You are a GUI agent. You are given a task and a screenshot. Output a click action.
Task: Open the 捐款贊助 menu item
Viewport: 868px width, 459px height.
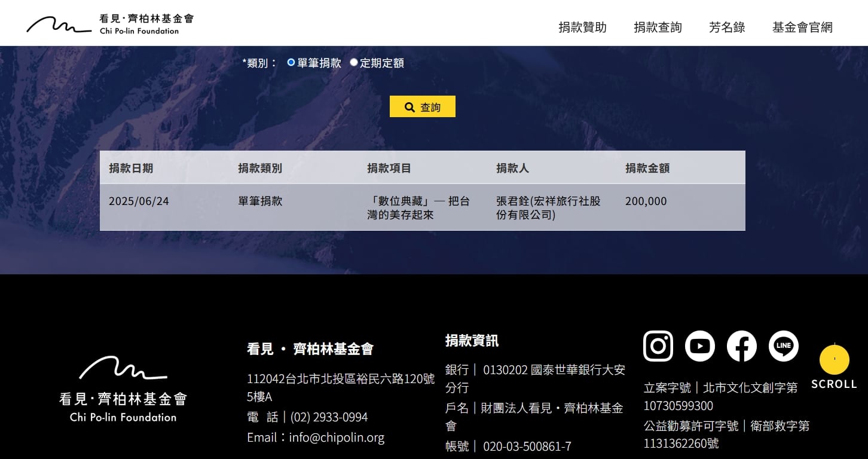[582, 27]
